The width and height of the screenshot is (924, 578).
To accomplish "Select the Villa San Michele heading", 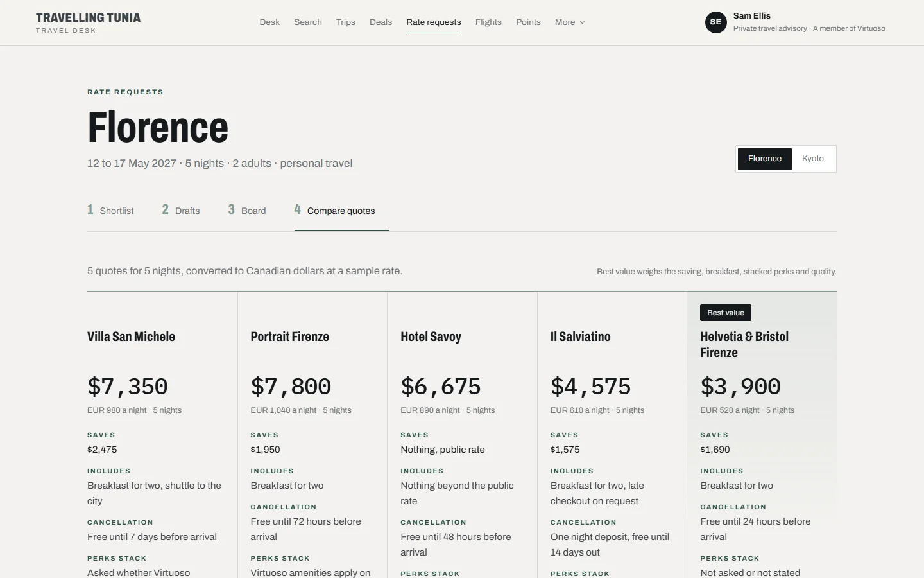I will click(x=131, y=337).
